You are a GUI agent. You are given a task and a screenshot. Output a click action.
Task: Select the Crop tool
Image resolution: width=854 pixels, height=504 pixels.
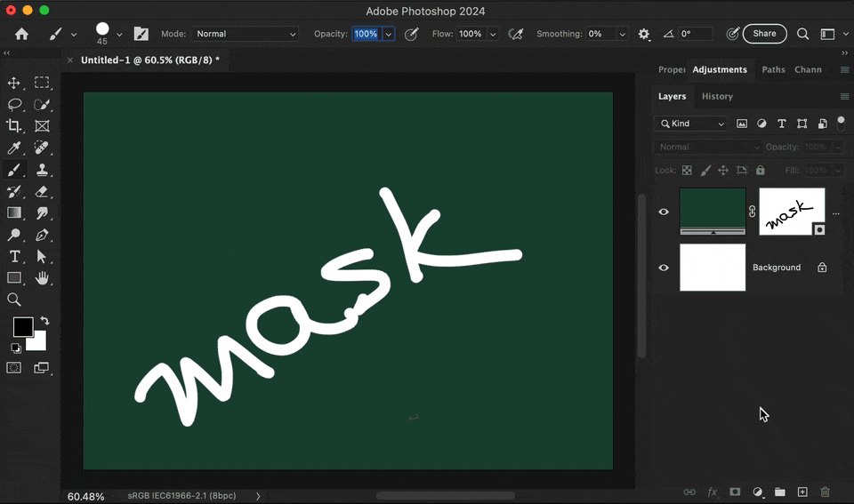coord(14,125)
